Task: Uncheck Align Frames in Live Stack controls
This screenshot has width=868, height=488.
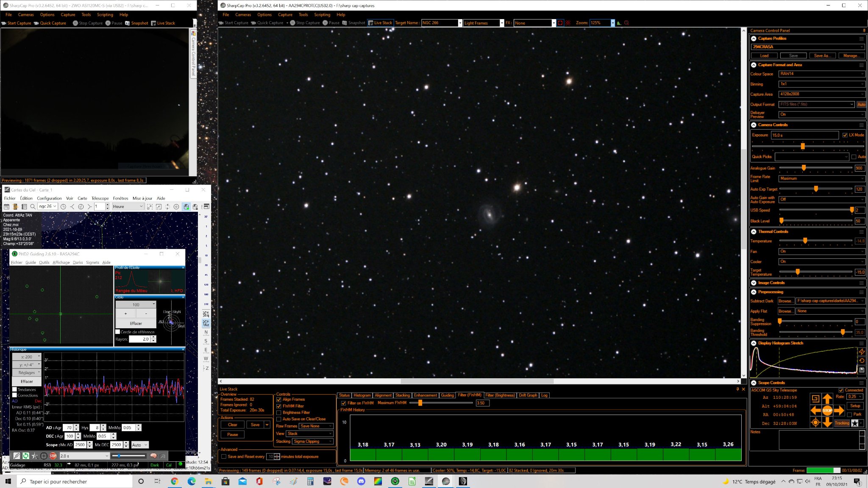Action: [x=279, y=399]
